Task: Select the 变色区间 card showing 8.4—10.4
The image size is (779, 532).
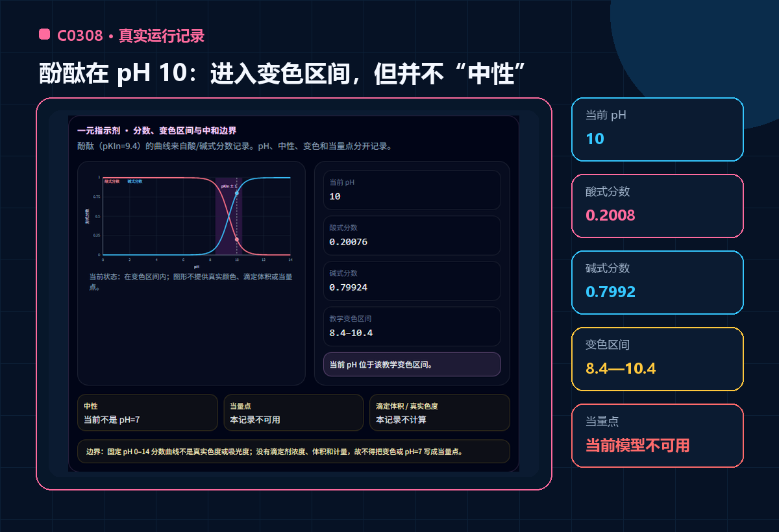Action: (x=657, y=359)
